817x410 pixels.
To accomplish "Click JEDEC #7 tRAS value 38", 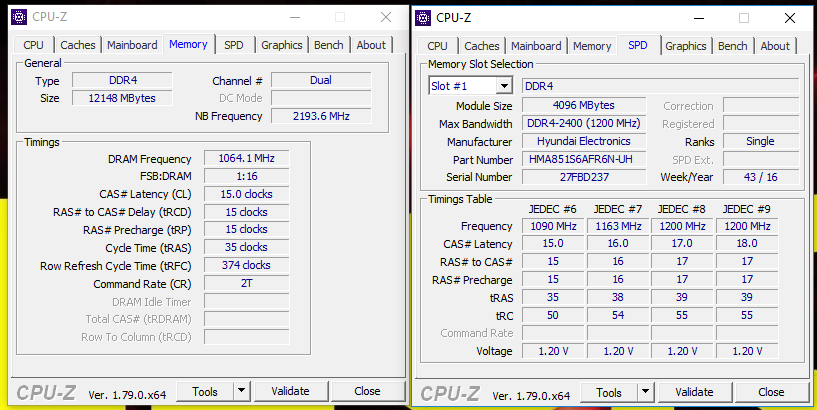I will 617,297.
